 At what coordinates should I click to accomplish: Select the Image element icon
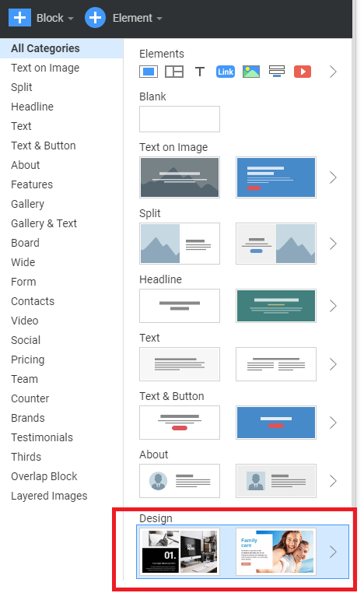pyautogui.click(x=251, y=72)
